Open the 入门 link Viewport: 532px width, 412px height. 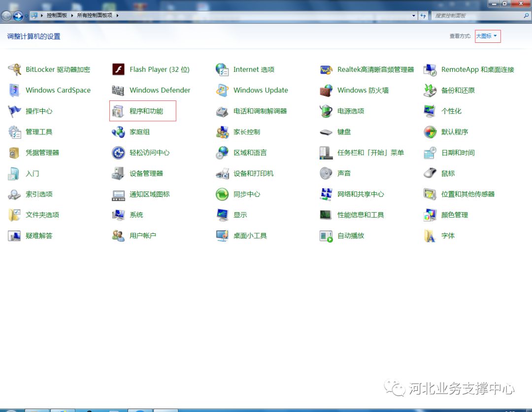click(x=32, y=174)
